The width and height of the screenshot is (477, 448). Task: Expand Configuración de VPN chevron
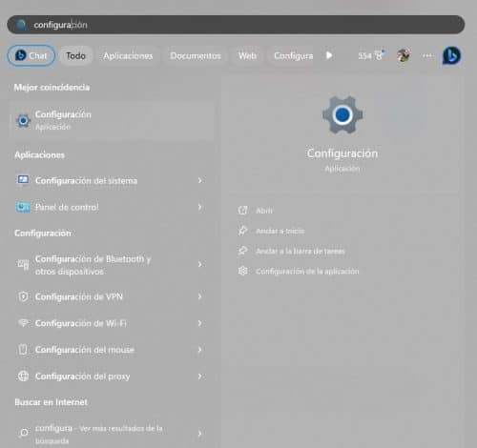(x=199, y=296)
